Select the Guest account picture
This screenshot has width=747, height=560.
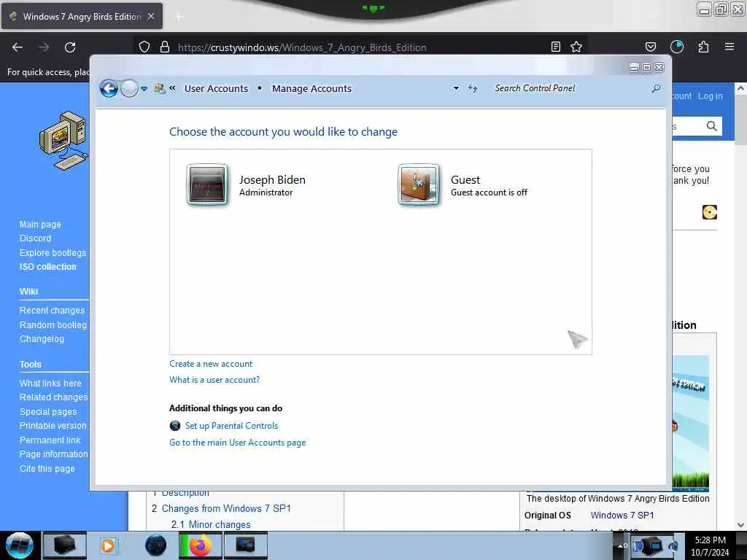[x=419, y=184]
